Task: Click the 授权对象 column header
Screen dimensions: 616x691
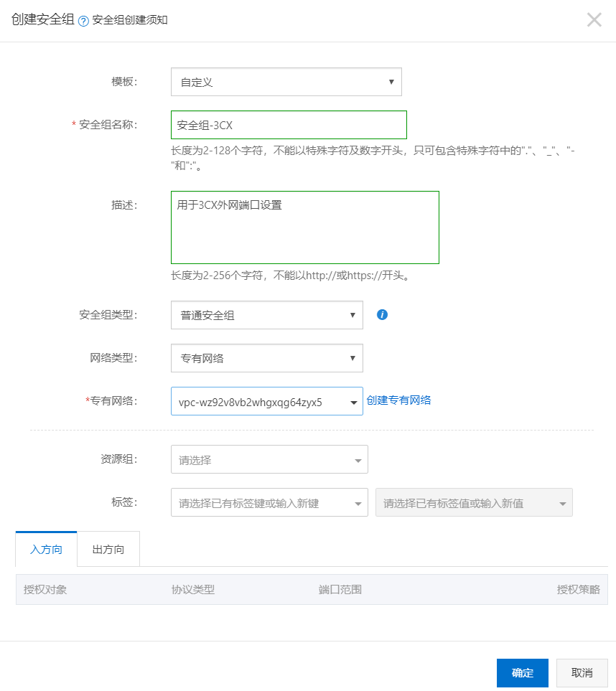Action: coord(45,590)
